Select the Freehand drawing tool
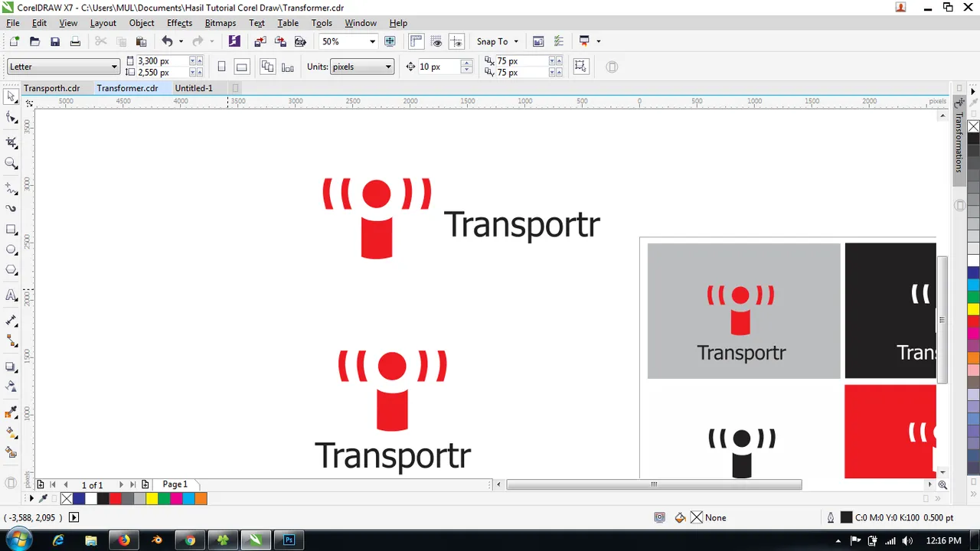This screenshot has width=980, height=551. (x=11, y=187)
